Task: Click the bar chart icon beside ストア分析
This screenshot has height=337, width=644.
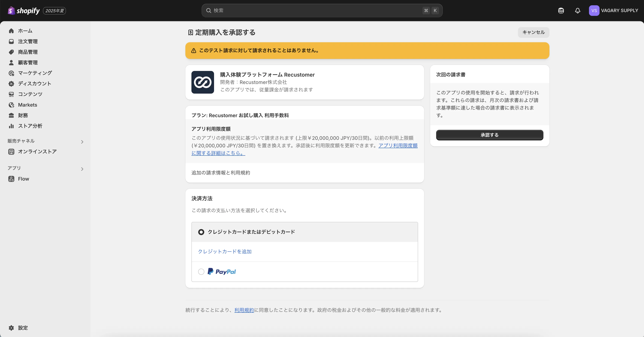Action: (x=11, y=126)
